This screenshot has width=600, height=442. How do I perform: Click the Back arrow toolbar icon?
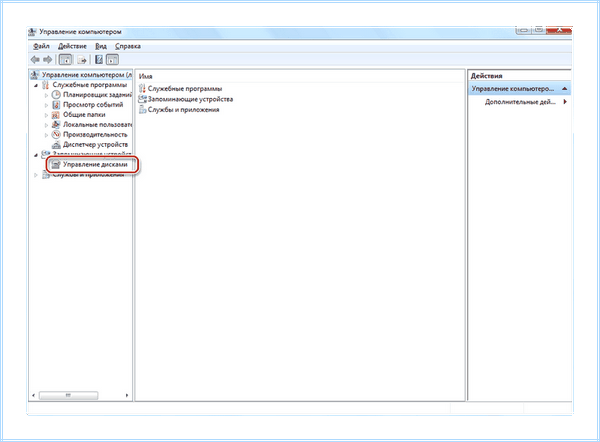tap(35, 60)
